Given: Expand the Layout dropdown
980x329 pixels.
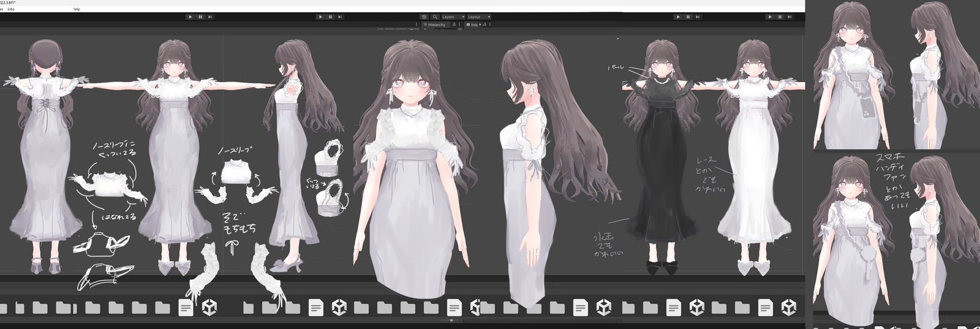Looking at the screenshot, I should point(478,17).
